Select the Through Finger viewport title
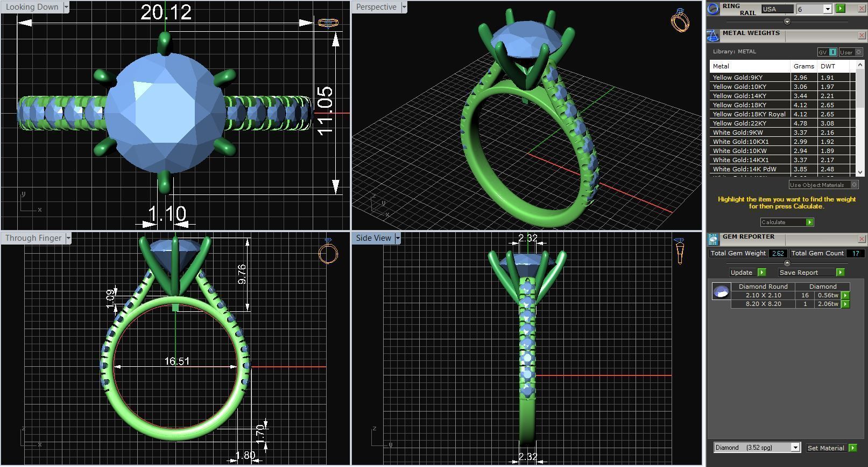This screenshot has height=467, width=868. (33, 238)
